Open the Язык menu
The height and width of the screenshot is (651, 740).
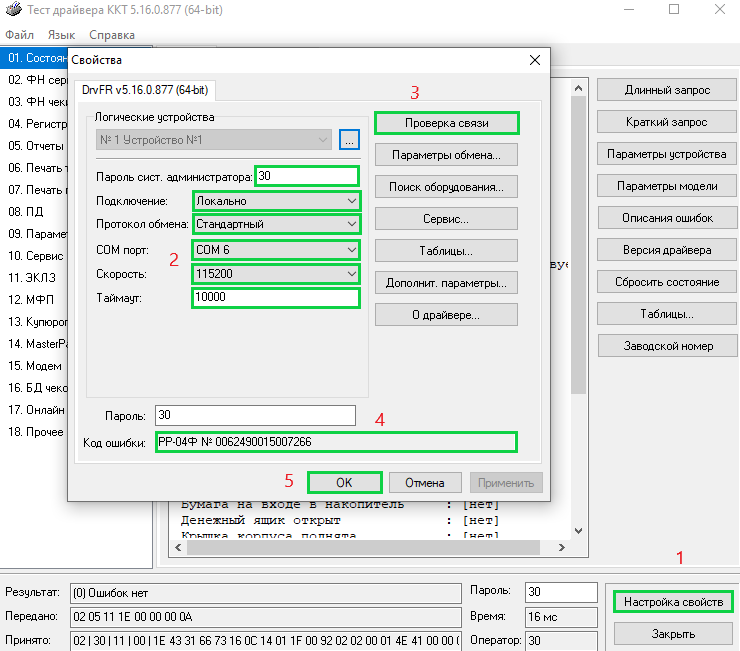[x=61, y=35]
